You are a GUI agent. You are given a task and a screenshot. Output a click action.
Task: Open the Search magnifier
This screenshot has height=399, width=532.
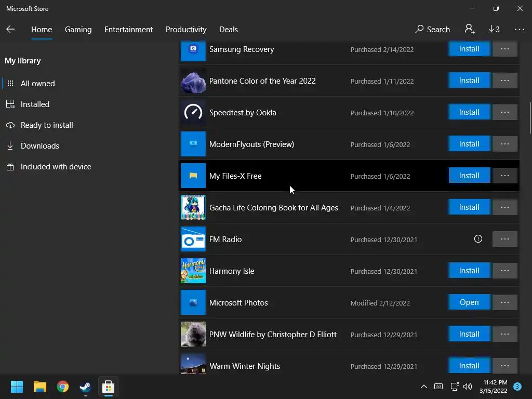tap(432, 30)
